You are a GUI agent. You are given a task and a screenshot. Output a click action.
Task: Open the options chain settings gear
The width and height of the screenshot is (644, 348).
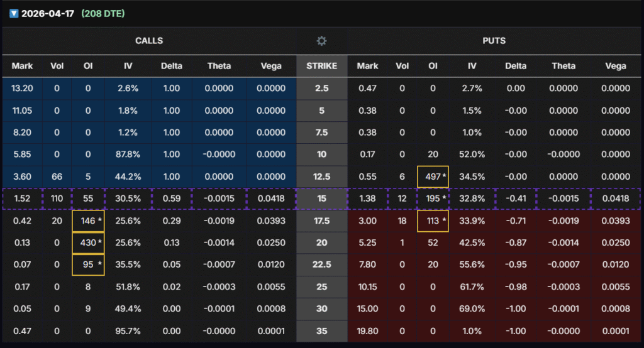(x=321, y=41)
